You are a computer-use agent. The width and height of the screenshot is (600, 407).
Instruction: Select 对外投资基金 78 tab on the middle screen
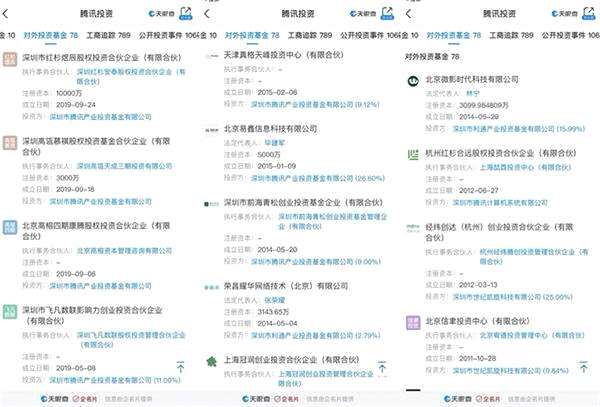(252, 36)
